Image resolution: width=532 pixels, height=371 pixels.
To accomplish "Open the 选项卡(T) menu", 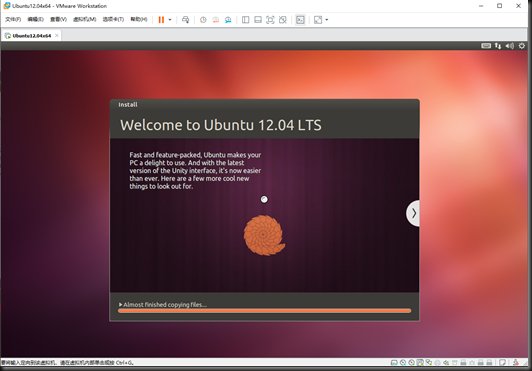I will click(113, 19).
